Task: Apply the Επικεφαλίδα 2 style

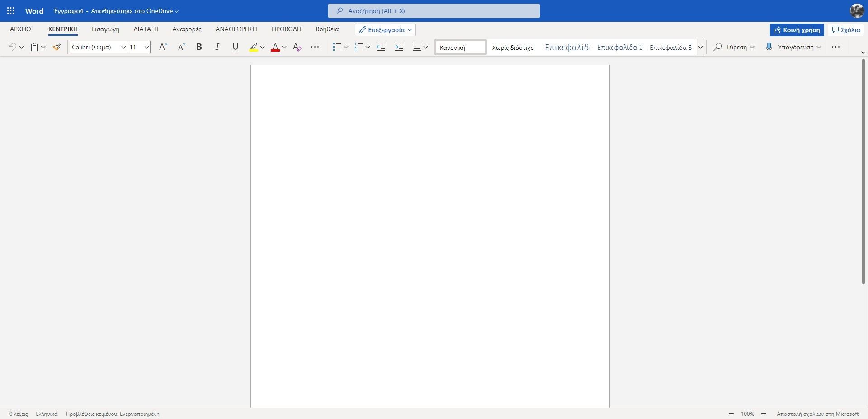Action: coord(619,47)
